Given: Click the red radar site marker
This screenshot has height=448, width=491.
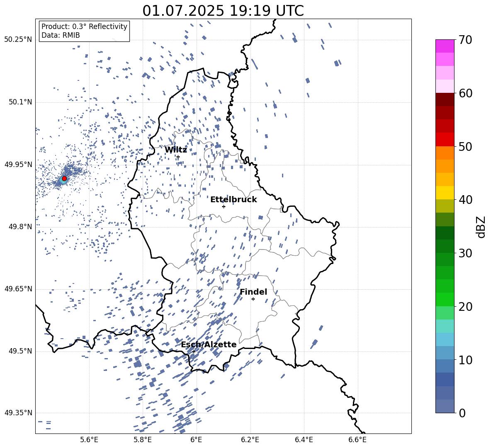Looking at the screenshot, I should pos(64,178).
